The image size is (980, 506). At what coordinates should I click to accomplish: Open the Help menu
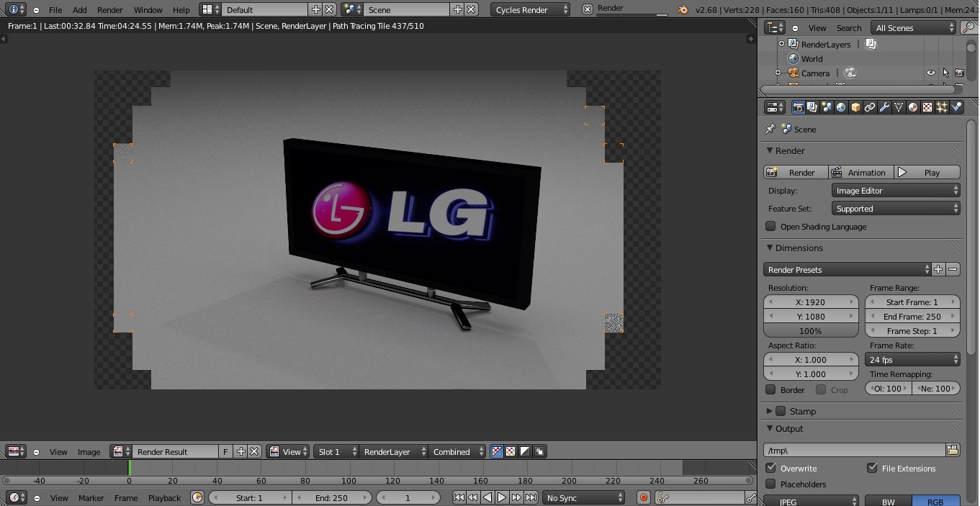pyautogui.click(x=181, y=9)
